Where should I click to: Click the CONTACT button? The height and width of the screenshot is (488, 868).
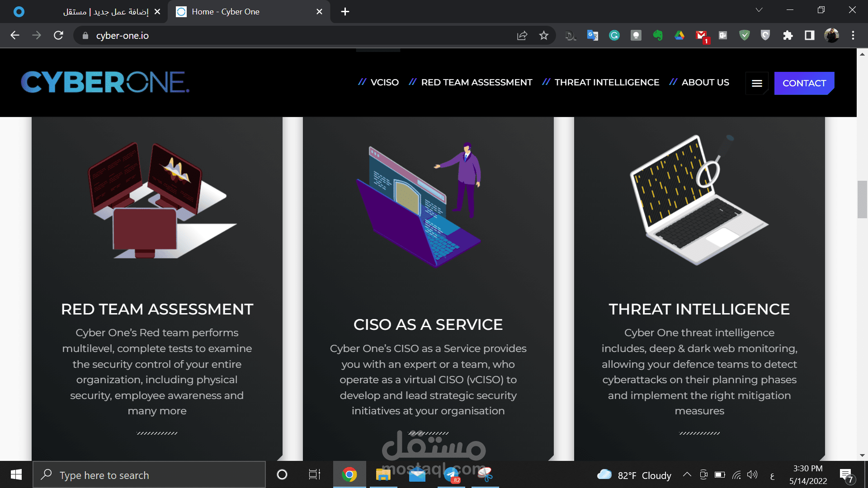(x=804, y=83)
